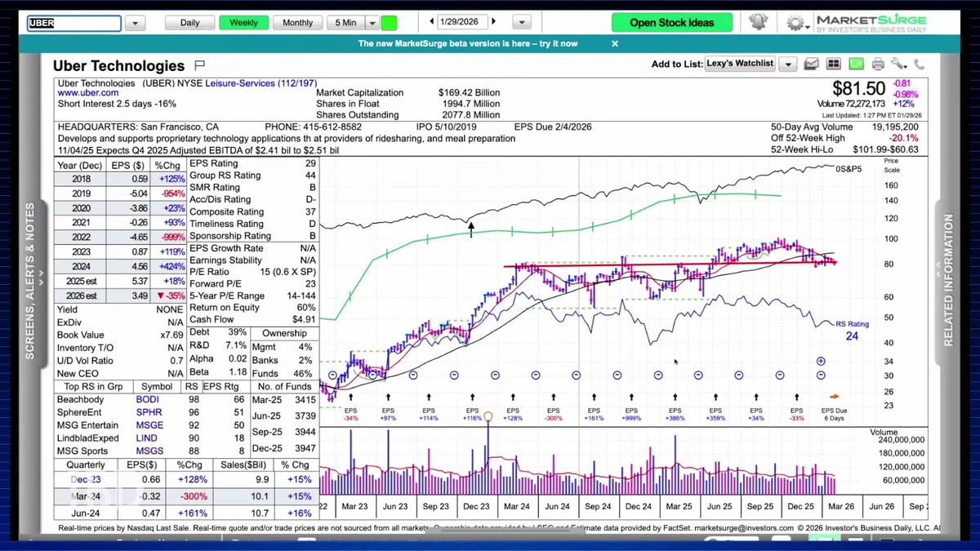Dismiss the MarketSurge beta banner
Image resolution: width=980 pixels, height=551 pixels.
point(615,43)
